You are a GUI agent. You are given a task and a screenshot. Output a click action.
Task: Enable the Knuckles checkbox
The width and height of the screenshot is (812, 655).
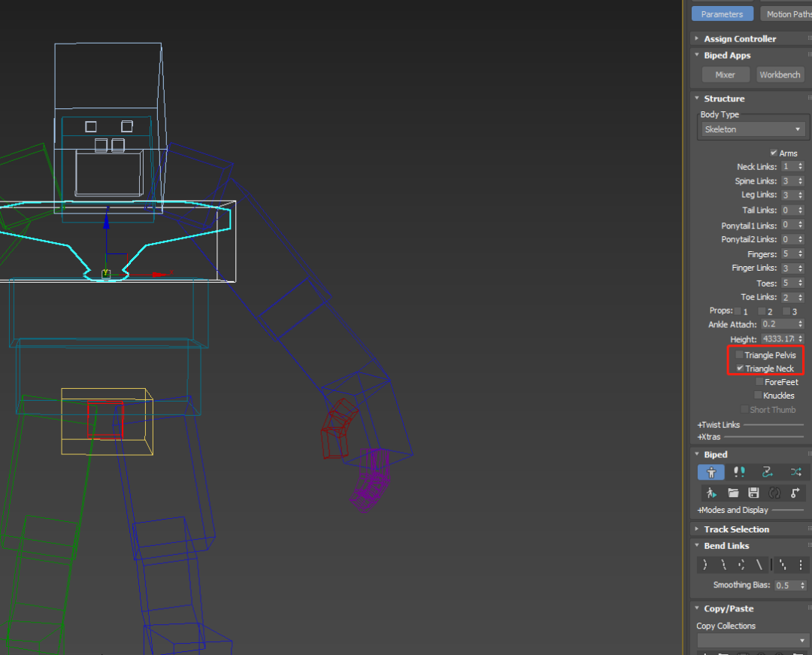coord(758,395)
